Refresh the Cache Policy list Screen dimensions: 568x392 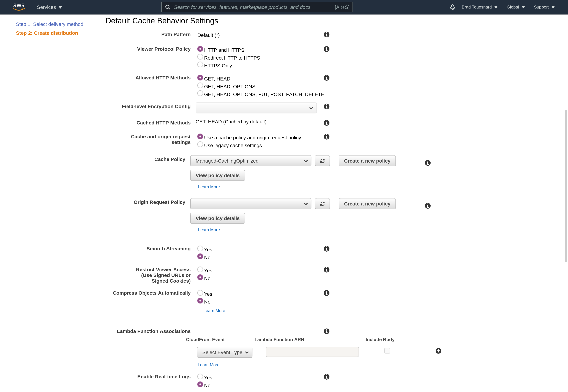pos(322,161)
